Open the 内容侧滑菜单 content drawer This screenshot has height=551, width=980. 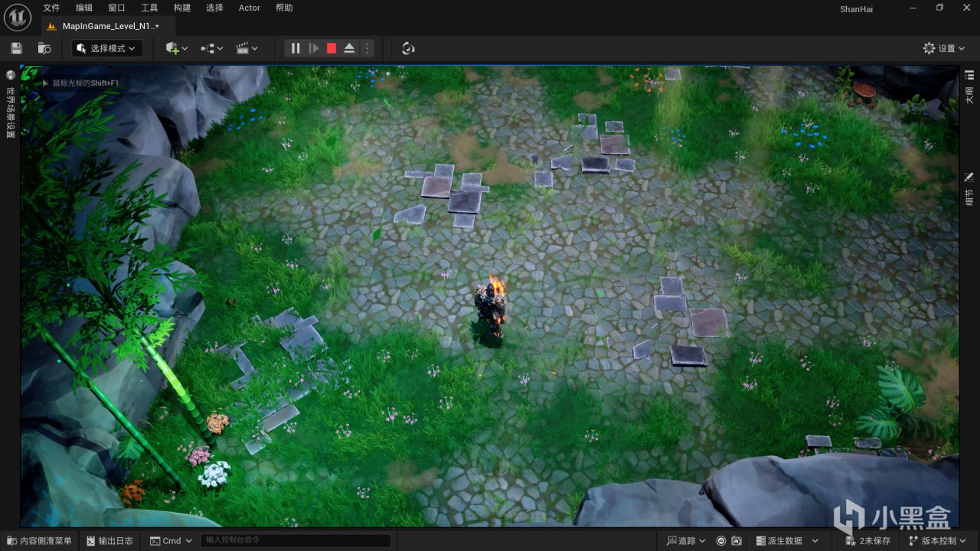click(39, 540)
